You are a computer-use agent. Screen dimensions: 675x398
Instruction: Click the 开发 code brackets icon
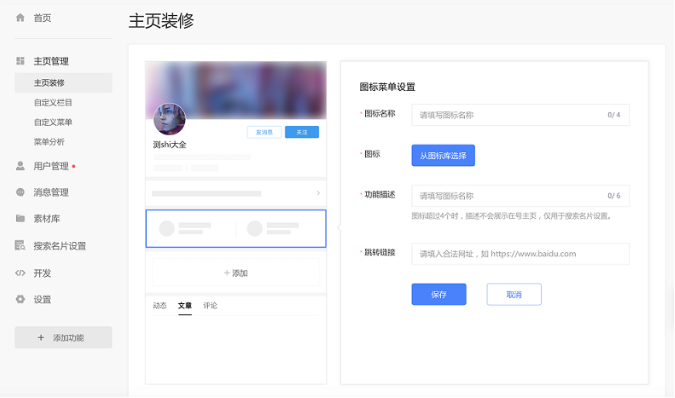click(20, 273)
